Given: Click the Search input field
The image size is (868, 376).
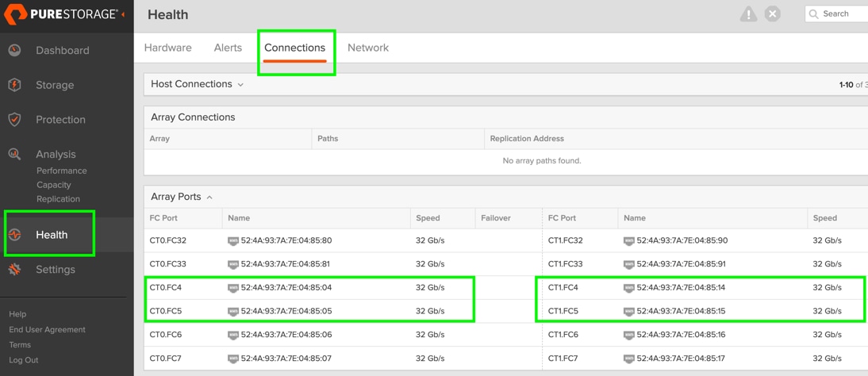Looking at the screenshot, I should (841, 13).
